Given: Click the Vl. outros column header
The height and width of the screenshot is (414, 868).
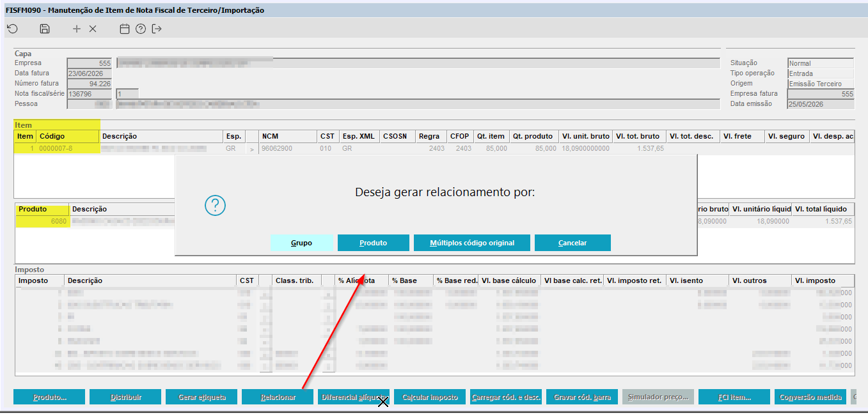Looking at the screenshot, I should (759, 280).
